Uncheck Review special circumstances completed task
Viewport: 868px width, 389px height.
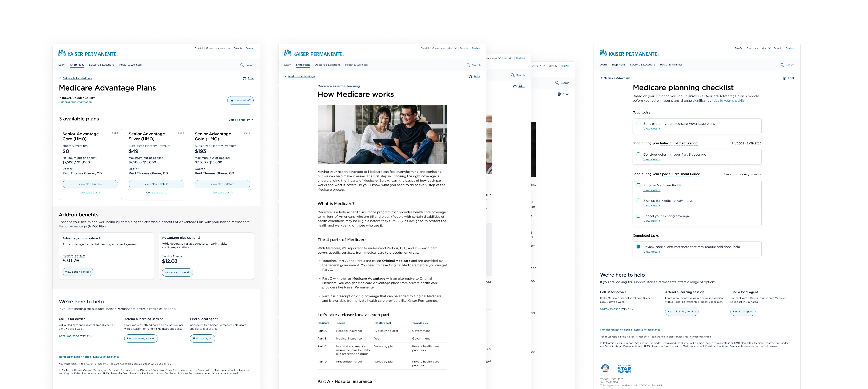638,247
